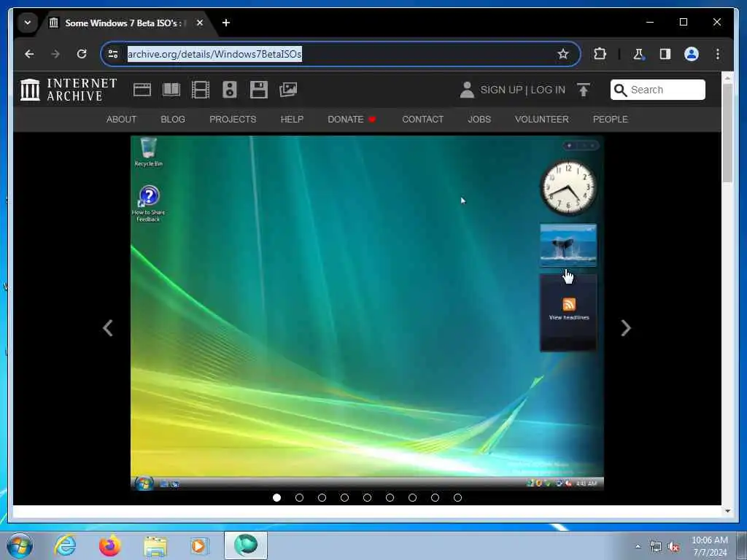The height and width of the screenshot is (560, 747).
Task: Click the Windows Vista desktop screenshot image
Action: (x=368, y=313)
